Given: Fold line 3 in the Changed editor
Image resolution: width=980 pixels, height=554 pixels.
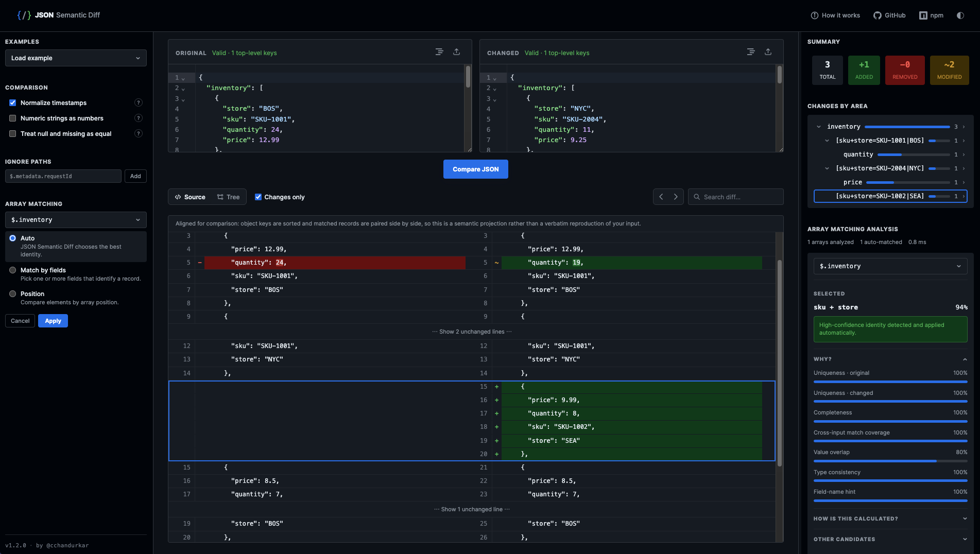Looking at the screenshot, I should click(495, 99).
